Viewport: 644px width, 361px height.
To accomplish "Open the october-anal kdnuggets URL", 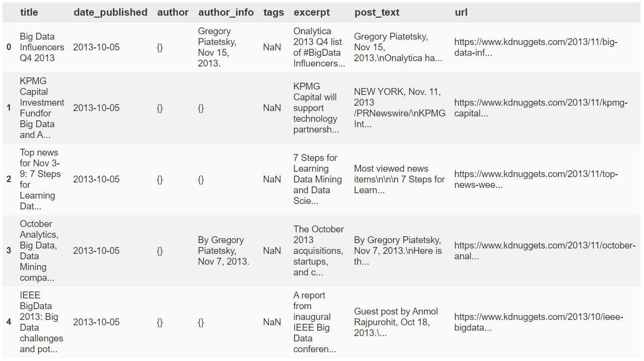I will [x=545, y=251].
